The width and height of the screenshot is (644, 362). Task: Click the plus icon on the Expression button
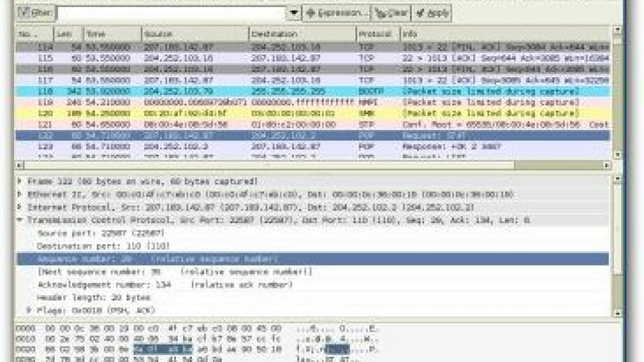310,12
